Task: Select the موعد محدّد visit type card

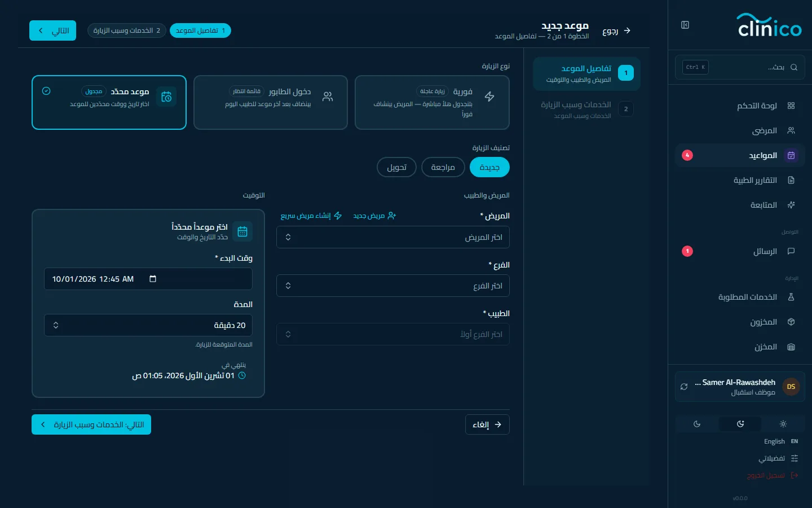Action: click(109, 103)
